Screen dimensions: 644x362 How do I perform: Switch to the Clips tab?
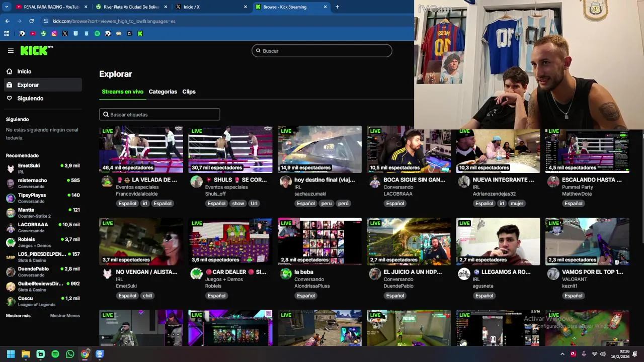[x=189, y=92]
